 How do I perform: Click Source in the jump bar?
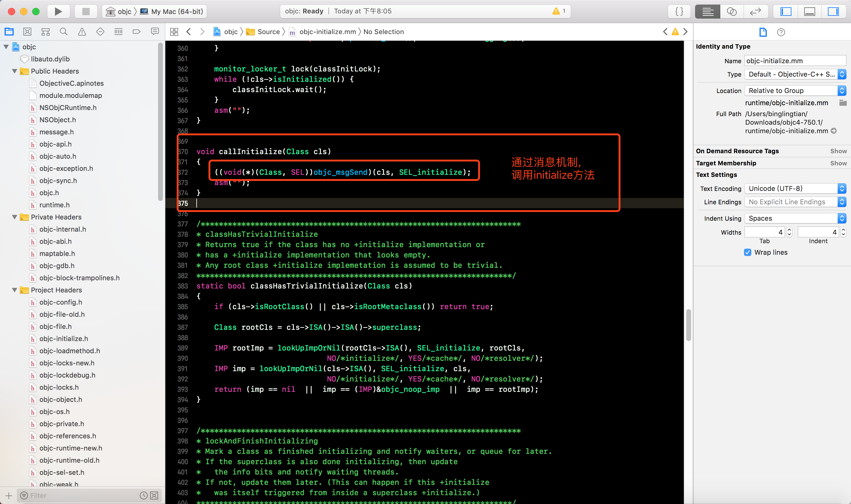click(268, 32)
